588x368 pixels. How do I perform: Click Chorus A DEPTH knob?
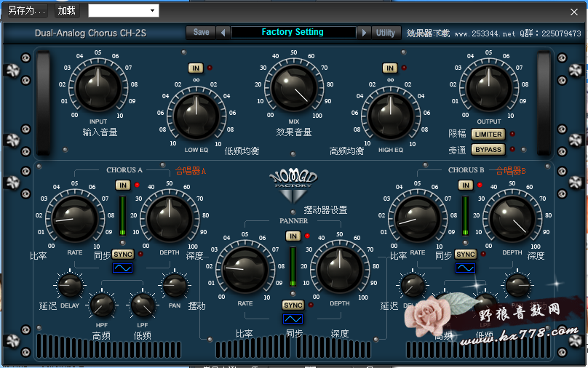170,218
